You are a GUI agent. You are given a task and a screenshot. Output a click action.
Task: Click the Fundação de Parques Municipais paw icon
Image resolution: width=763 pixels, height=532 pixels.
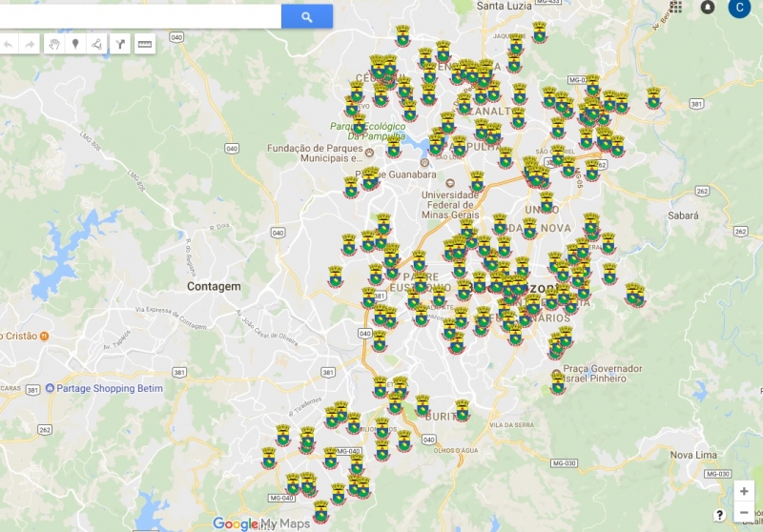[369, 153]
